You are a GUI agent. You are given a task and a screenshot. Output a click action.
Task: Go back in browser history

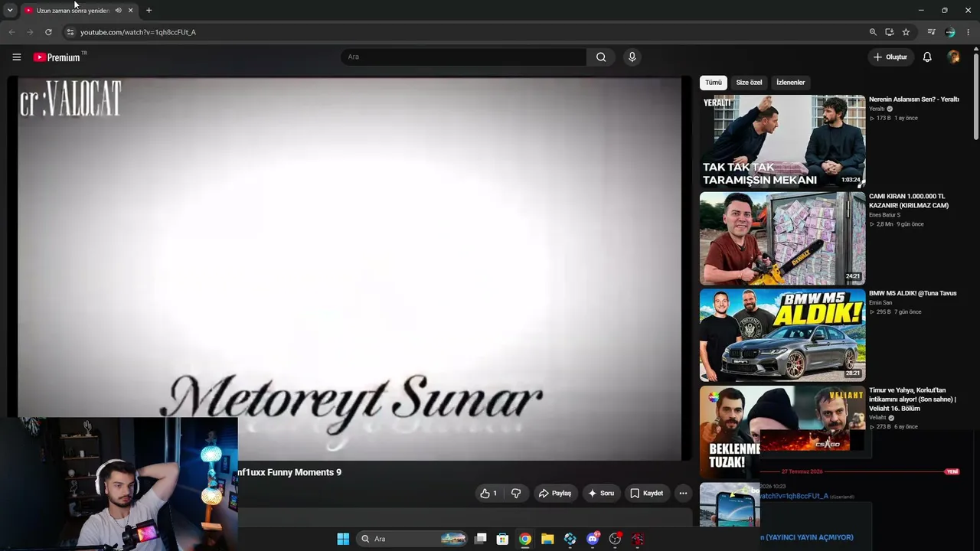click(11, 32)
